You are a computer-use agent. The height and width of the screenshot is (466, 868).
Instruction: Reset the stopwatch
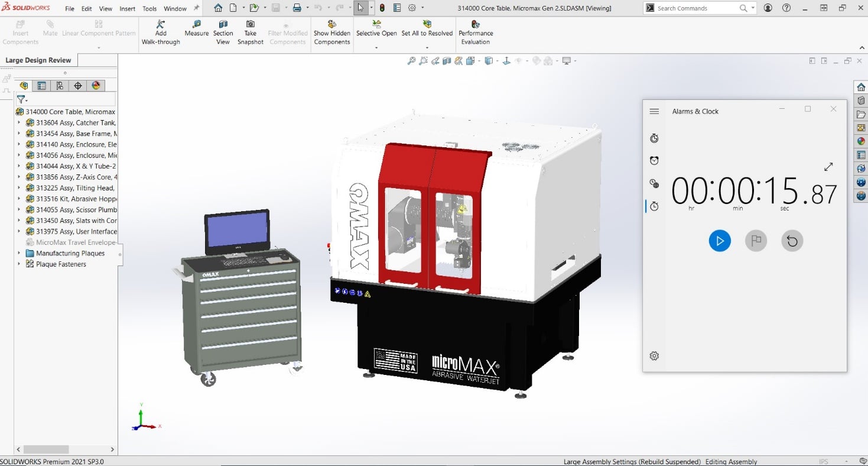coord(792,241)
